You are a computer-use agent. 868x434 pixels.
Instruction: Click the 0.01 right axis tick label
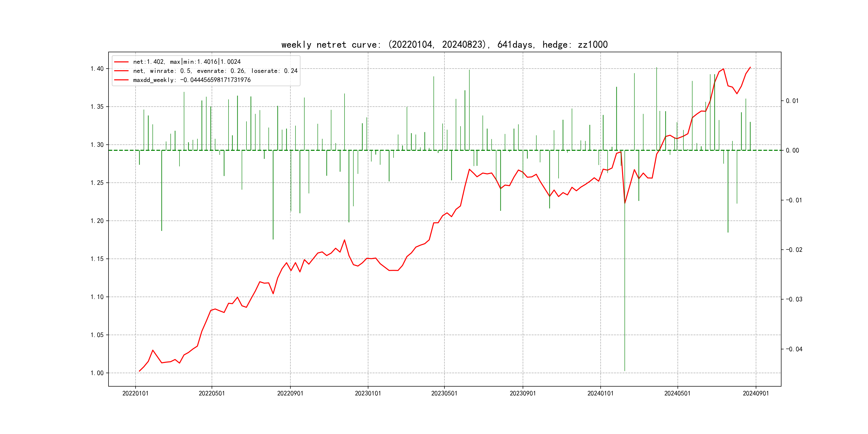click(792, 101)
